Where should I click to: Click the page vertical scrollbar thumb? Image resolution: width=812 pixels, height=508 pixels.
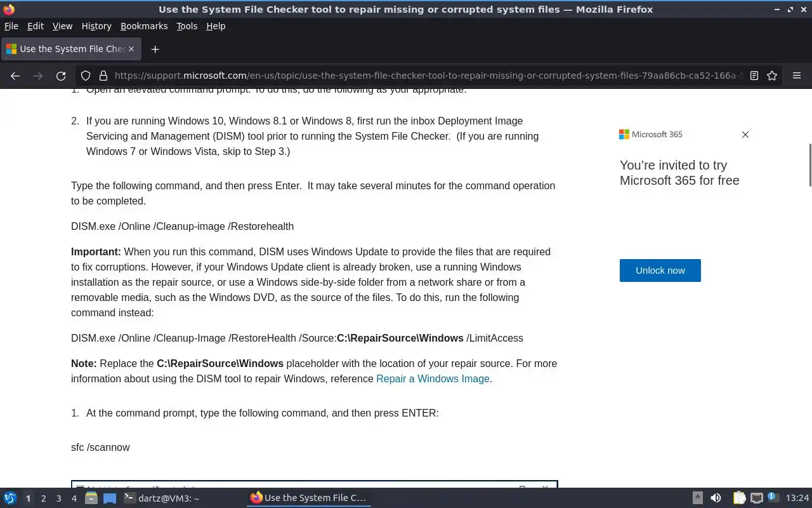point(809,165)
